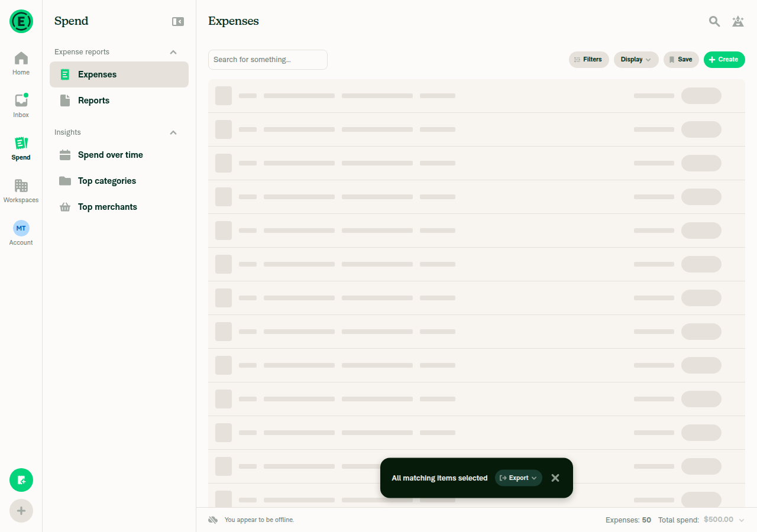
Task: Open the sparkle assistant icon in header
Action: 738,21
